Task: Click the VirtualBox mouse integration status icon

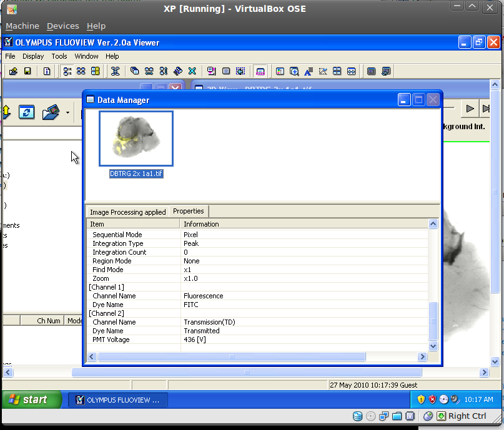Action: pos(428,416)
